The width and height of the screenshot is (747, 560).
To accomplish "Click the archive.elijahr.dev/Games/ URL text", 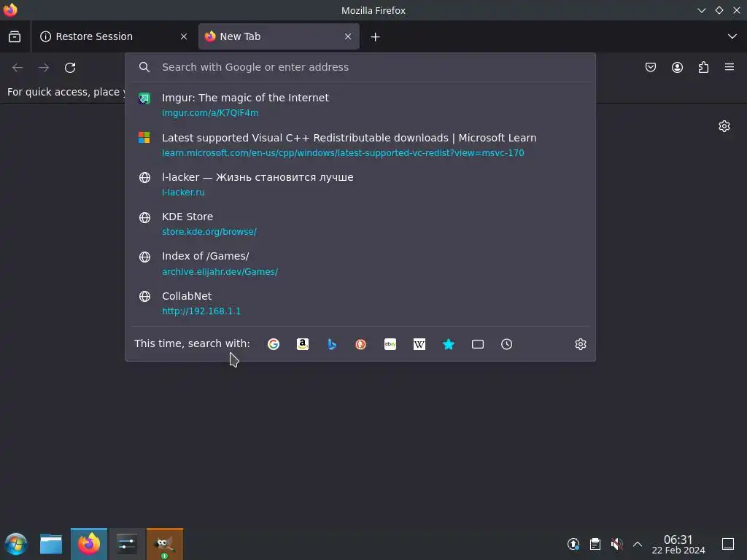I will click(220, 271).
